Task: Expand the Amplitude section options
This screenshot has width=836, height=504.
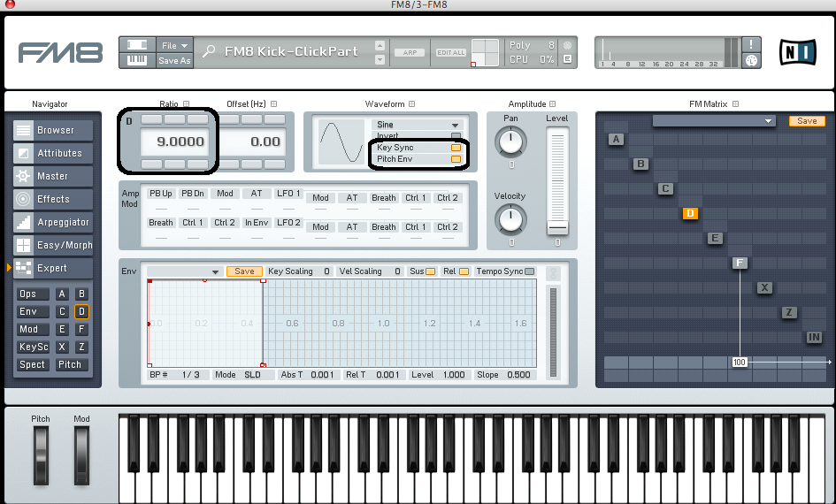Action: coord(552,103)
